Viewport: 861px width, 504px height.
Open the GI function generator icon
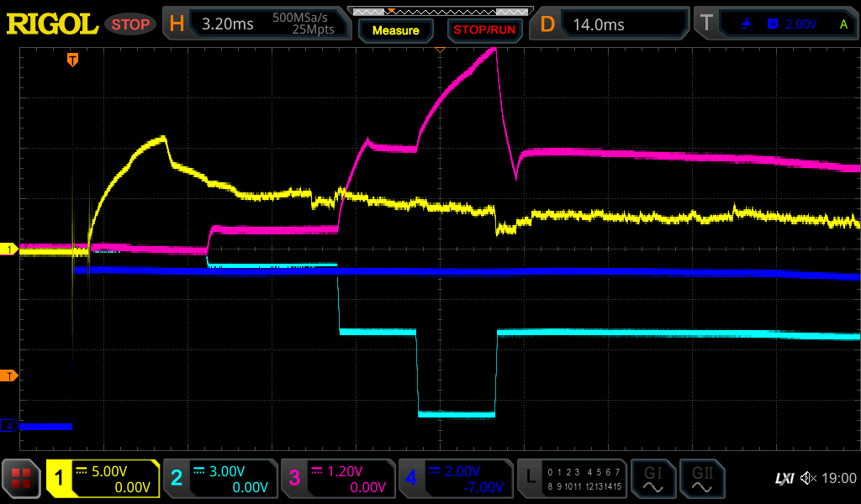[x=652, y=479]
